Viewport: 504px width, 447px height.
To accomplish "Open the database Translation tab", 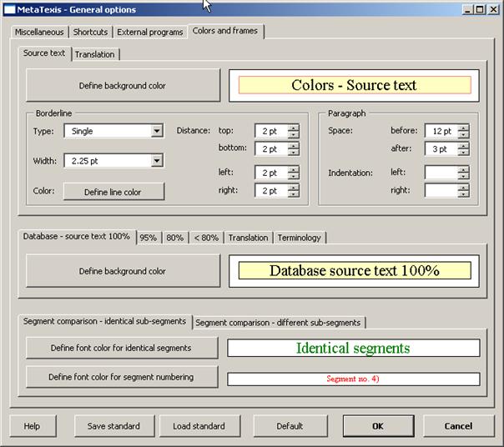I will point(248,238).
